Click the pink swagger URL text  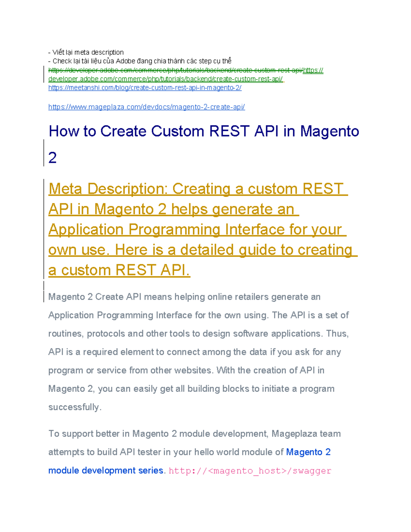(250, 471)
